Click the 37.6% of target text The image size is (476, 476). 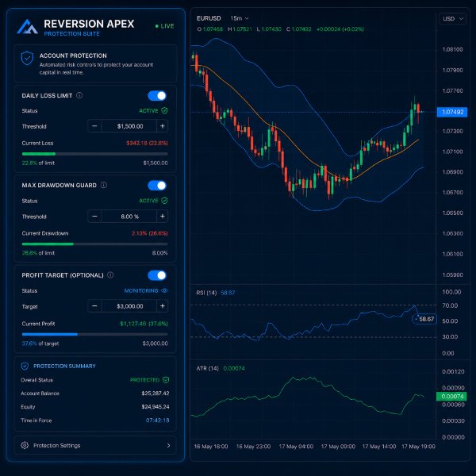coord(40,344)
